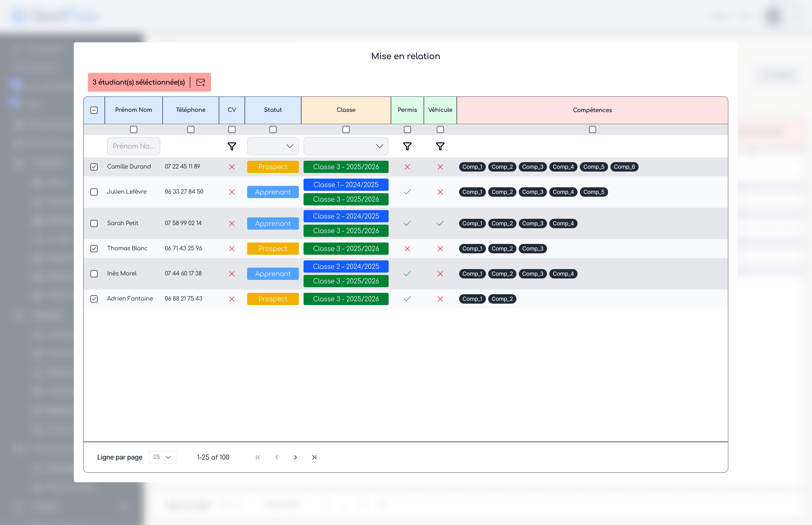812x525 pixels.
Task: Uncheck the Camille Durand row checkbox
Action: (94, 167)
